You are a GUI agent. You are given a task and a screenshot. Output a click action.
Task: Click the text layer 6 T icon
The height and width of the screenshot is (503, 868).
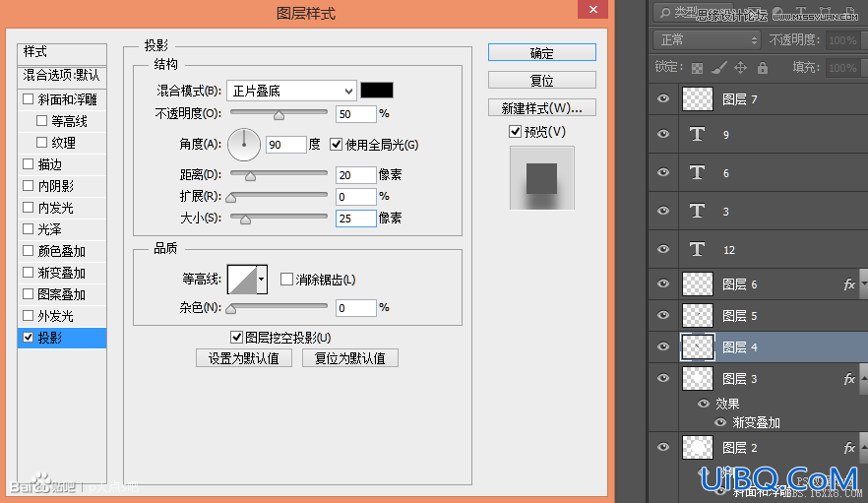[697, 172]
